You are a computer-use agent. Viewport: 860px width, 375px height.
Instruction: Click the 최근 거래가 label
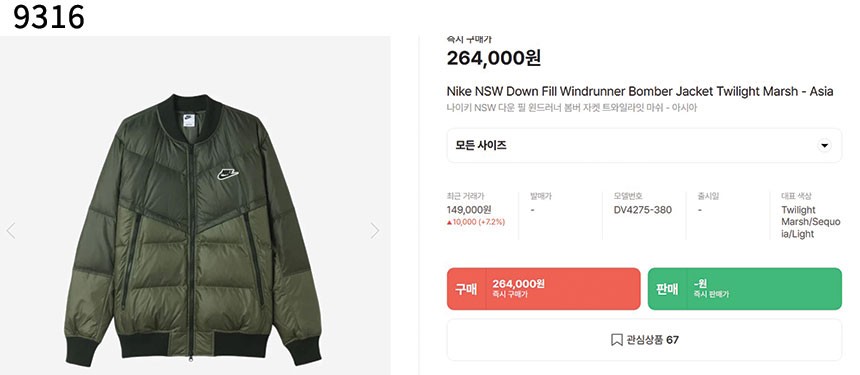(x=465, y=196)
